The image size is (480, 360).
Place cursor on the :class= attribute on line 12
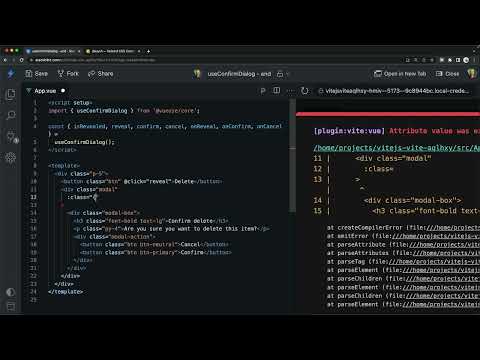tap(79, 197)
